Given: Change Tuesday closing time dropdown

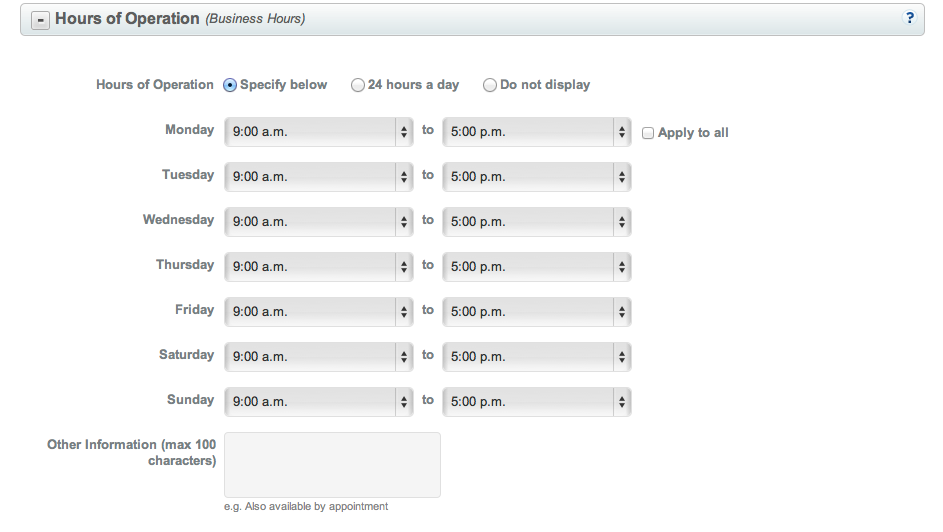Looking at the screenshot, I should pyautogui.click(x=537, y=177).
